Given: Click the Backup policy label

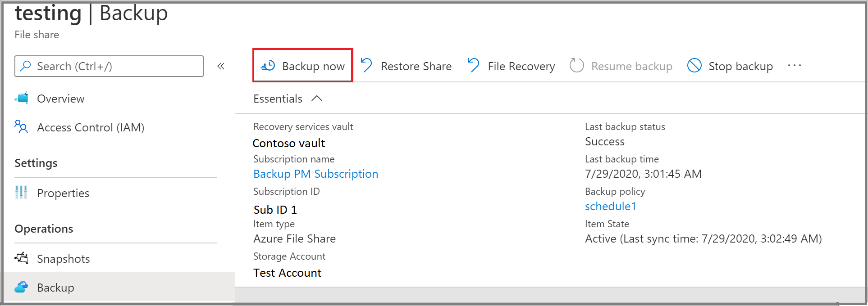Looking at the screenshot, I should pyautogui.click(x=615, y=191).
